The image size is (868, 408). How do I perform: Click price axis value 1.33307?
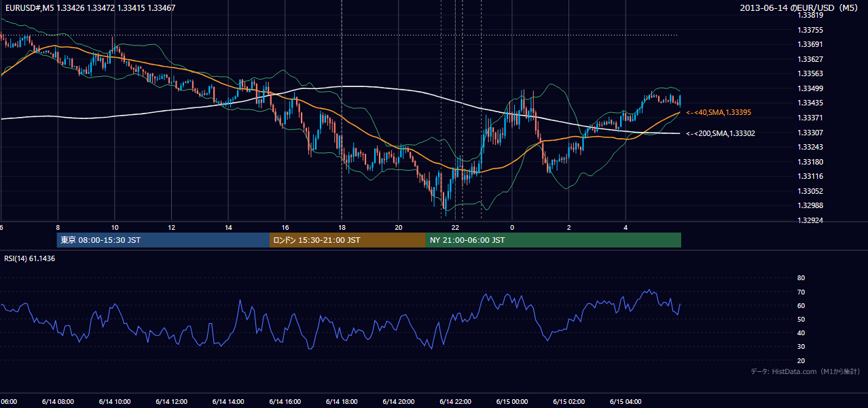coord(810,133)
